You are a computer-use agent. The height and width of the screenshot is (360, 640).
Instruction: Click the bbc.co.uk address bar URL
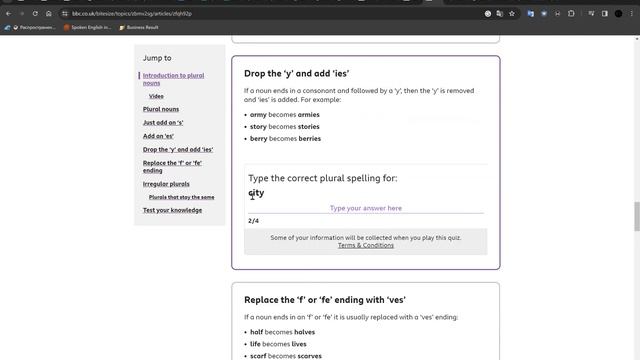click(x=131, y=13)
